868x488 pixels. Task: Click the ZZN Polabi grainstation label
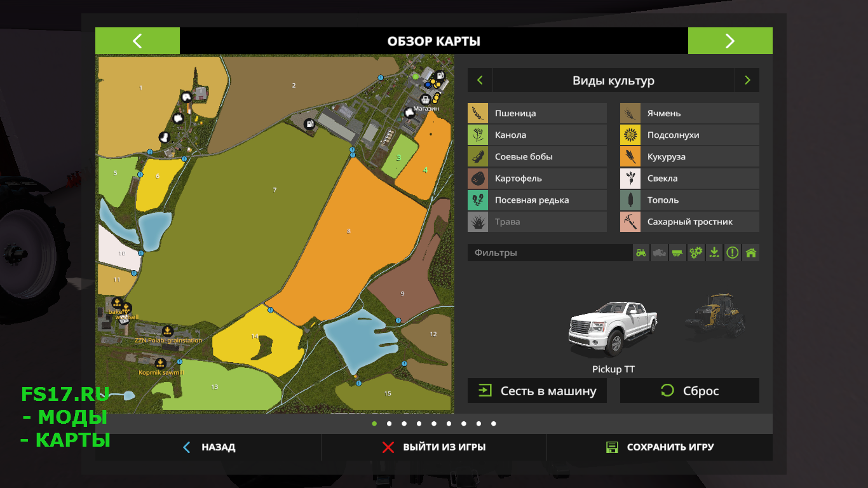click(168, 341)
